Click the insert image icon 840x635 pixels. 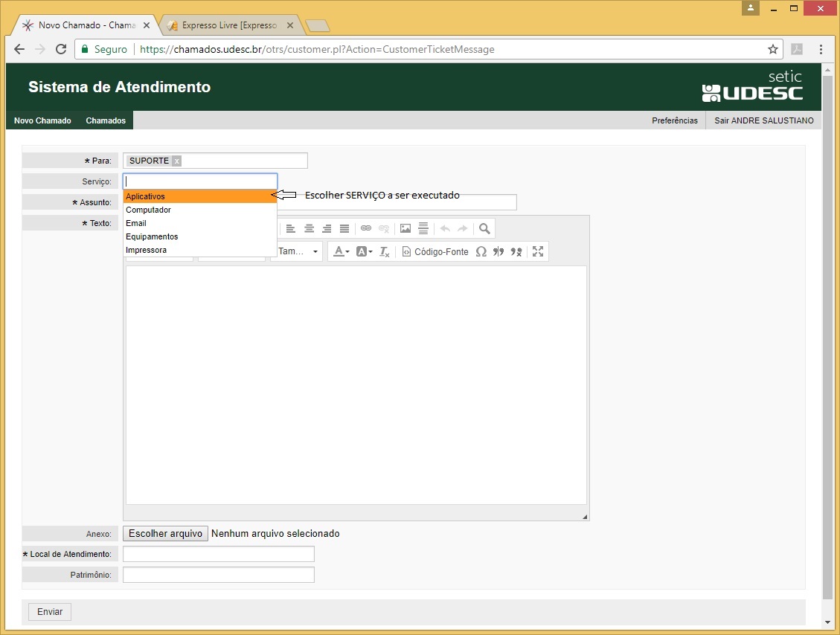pyautogui.click(x=405, y=229)
